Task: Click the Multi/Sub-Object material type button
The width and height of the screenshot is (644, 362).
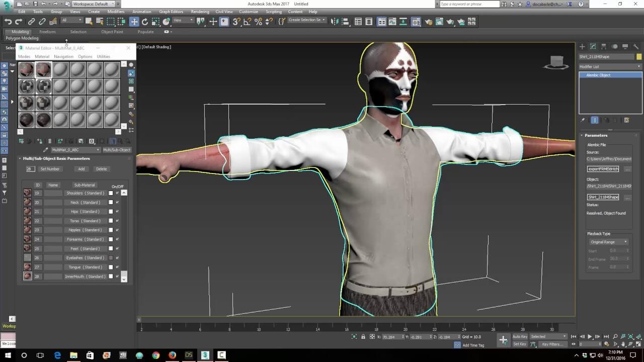Action: click(x=117, y=150)
